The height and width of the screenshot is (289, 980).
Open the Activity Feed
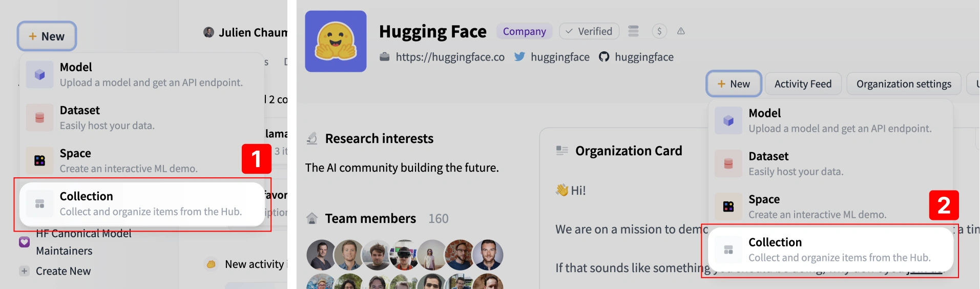(803, 84)
